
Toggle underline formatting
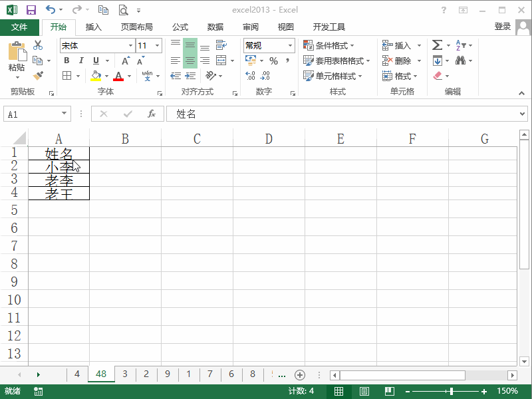(96, 61)
